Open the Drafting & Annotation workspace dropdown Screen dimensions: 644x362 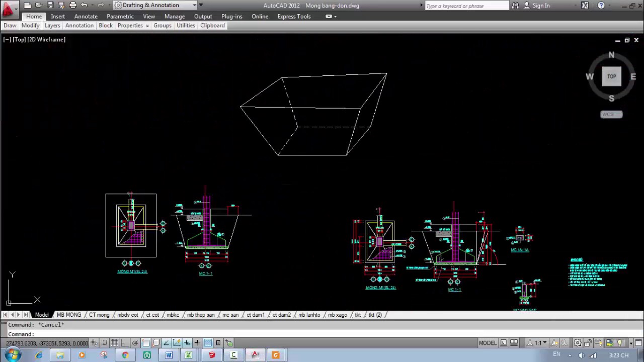coord(155,5)
